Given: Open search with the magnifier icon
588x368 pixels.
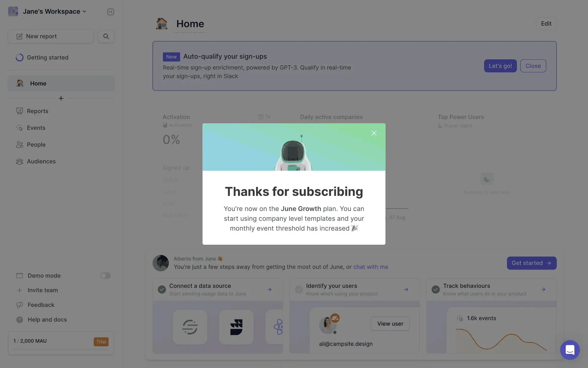Looking at the screenshot, I should point(106,36).
